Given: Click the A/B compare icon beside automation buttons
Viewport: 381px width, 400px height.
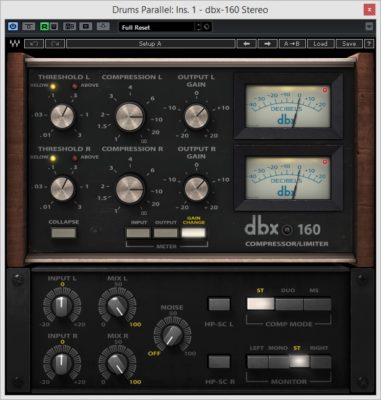Looking at the screenshot, I should 69,26.
